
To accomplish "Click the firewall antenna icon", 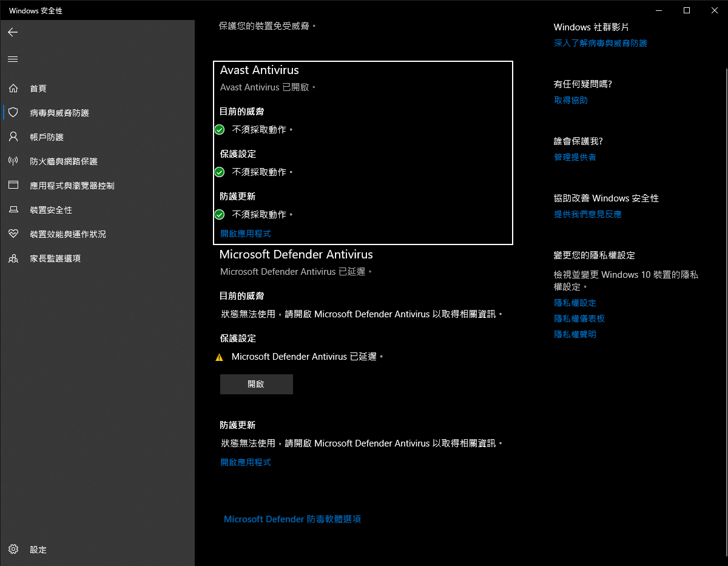I will click(x=13, y=161).
